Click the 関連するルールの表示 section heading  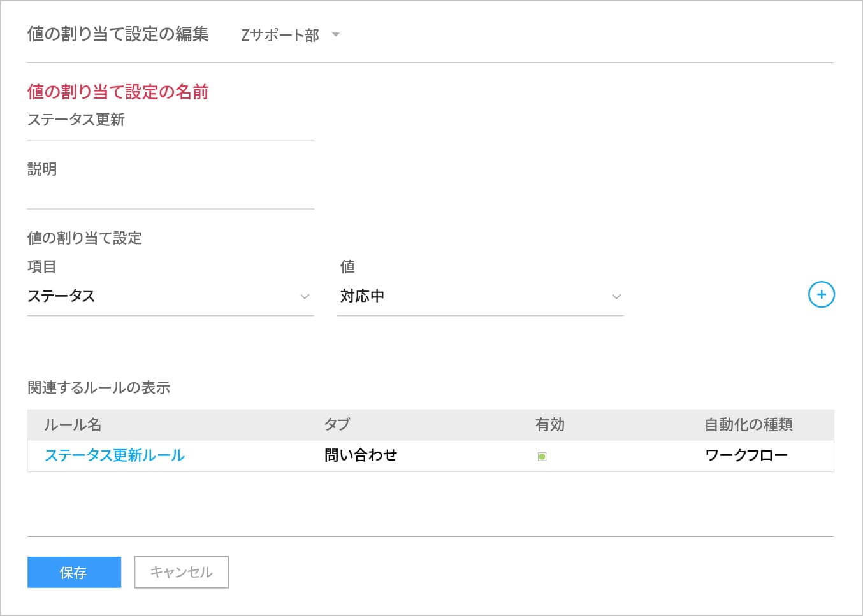coord(99,388)
